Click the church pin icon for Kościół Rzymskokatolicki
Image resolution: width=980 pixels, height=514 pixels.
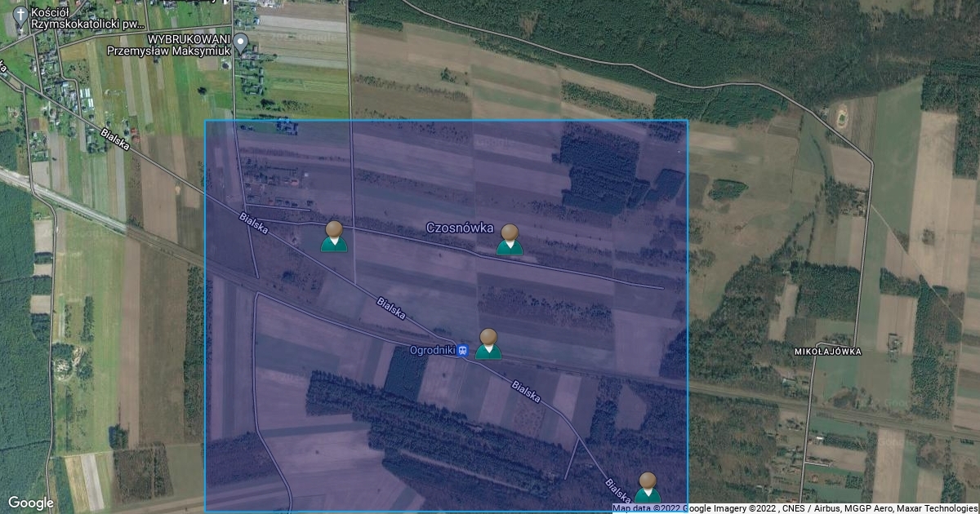coord(20,16)
